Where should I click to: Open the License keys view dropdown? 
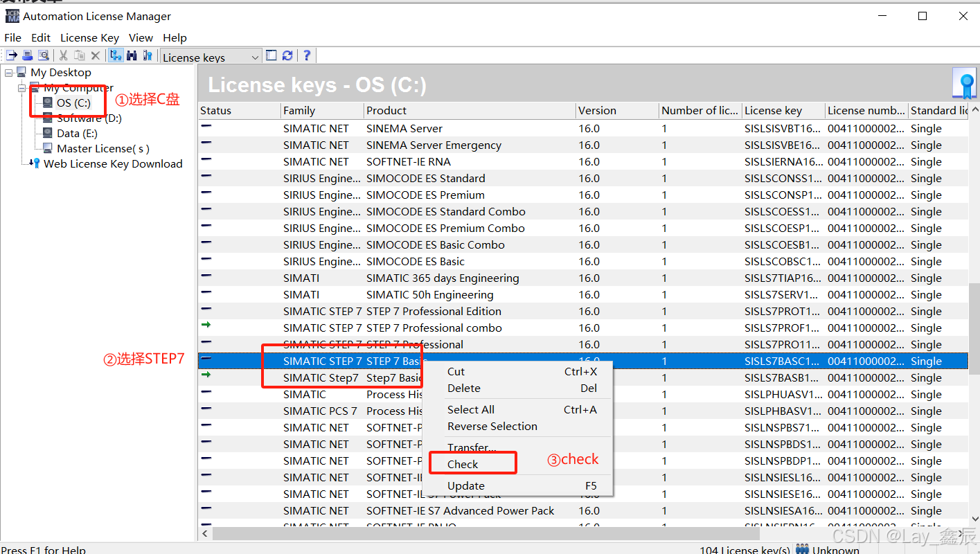pyautogui.click(x=211, y=57)
